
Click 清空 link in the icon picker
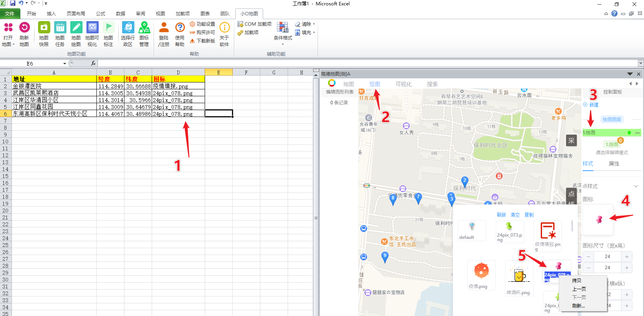point(515,215)
